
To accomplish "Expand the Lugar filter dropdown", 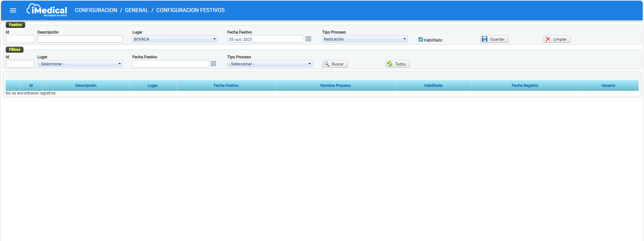I will tap(80, 64).
